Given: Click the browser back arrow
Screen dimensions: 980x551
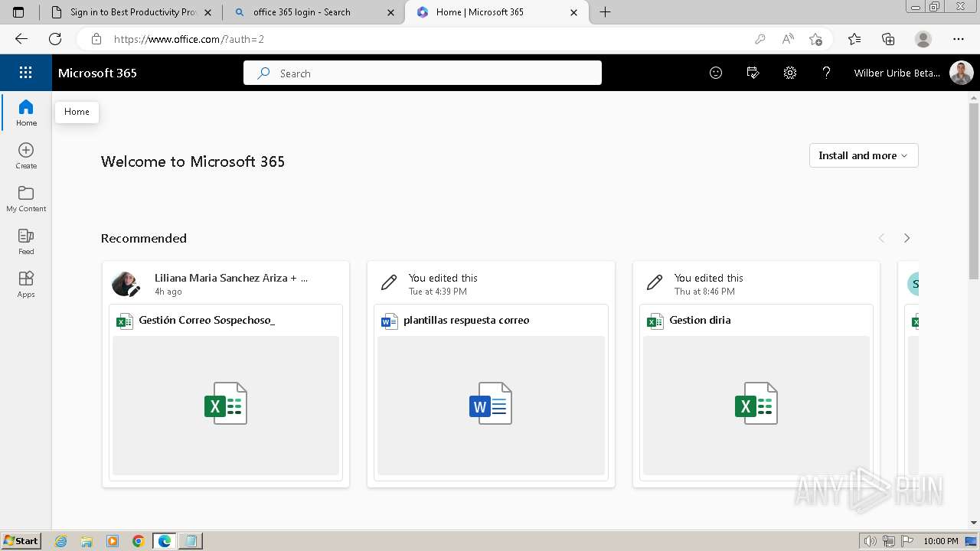Looking at the screenshot, I should [21, 39].
